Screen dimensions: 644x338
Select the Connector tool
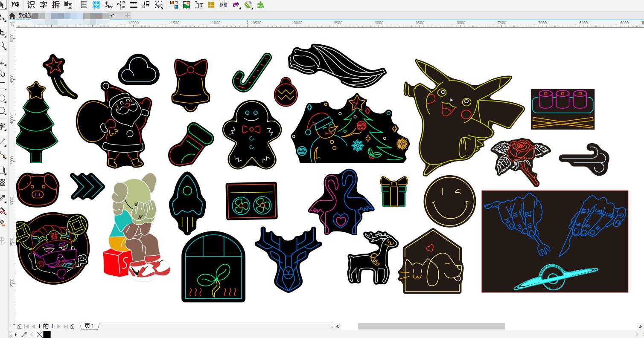tap(3, 155)
